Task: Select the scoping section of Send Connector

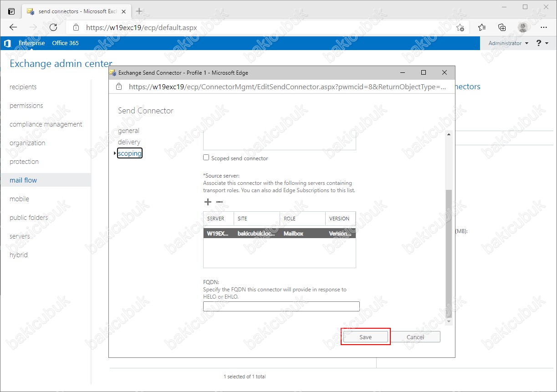Action: point(130,153)
